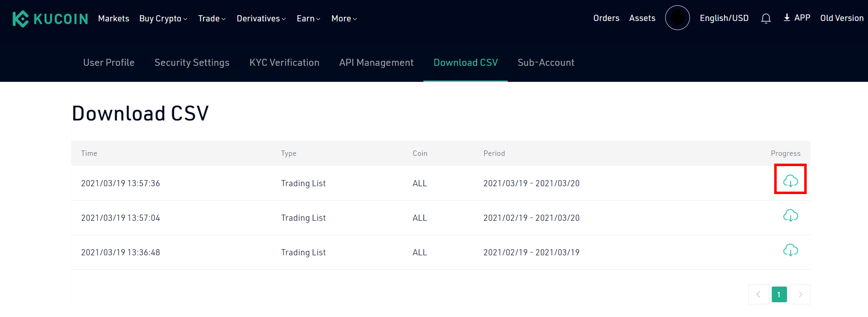Select Download CSV tab
The image size is (868, 317).
(466, 62)
